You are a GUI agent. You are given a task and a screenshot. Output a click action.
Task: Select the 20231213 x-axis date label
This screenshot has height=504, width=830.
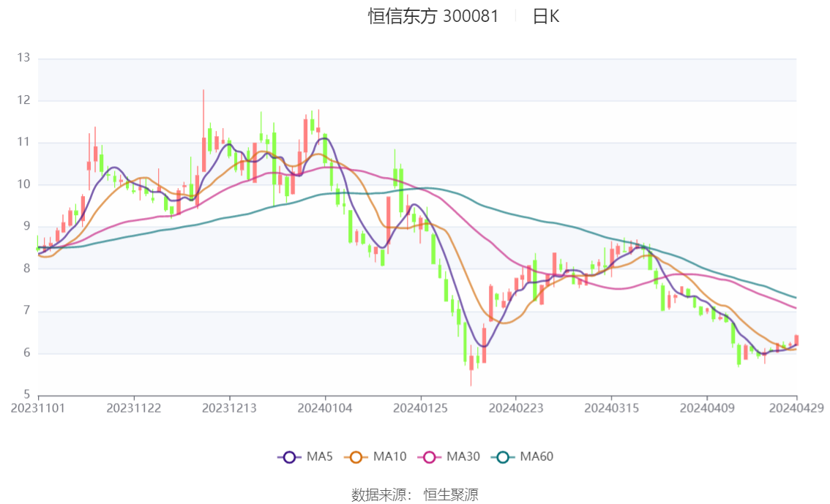pos(229,408)
